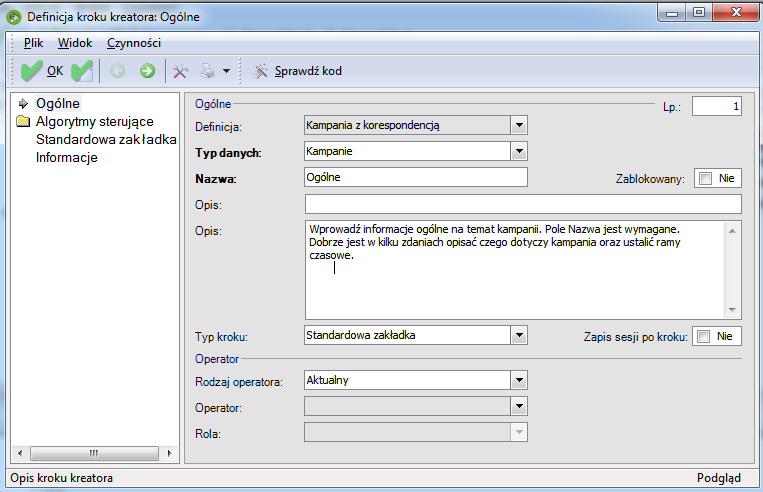
Task: Click the Aktualny combo field text
Action: 327,380
